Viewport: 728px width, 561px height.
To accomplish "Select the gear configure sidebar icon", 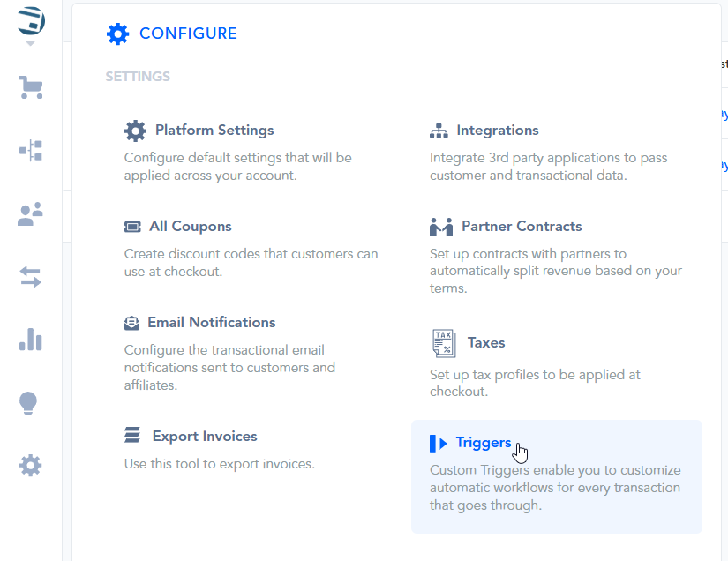I will pos(31,465).
